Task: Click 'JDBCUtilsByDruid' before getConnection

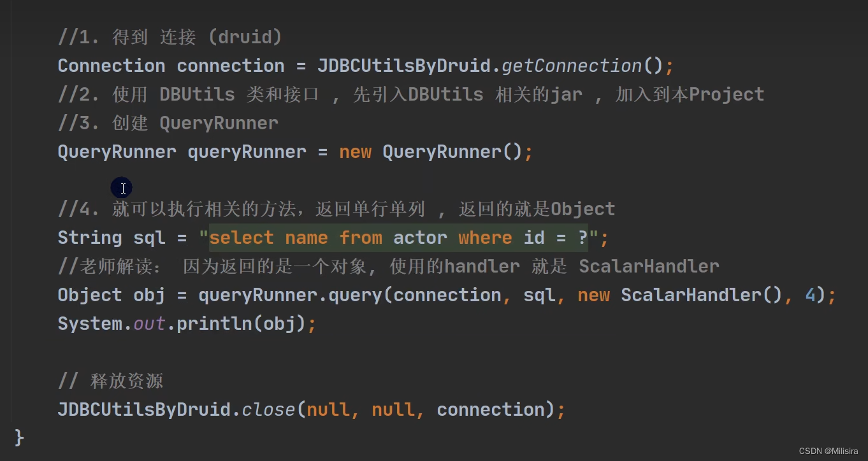Action: 403,66
